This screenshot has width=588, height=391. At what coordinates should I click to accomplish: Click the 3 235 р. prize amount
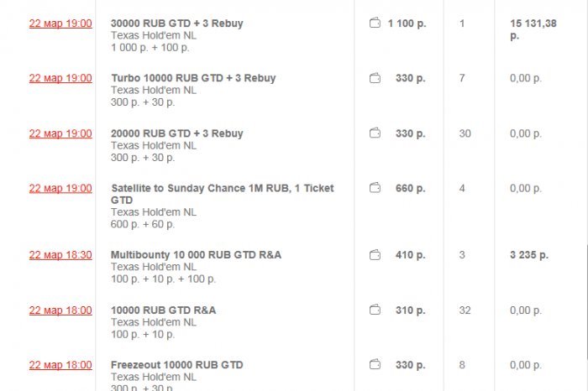point(528,255)
